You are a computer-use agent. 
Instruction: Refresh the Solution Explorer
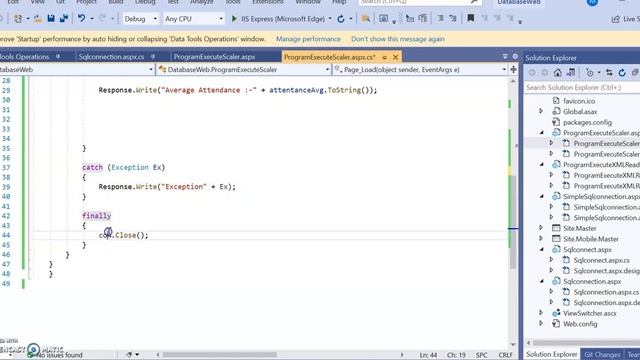(x=622, y=73)
